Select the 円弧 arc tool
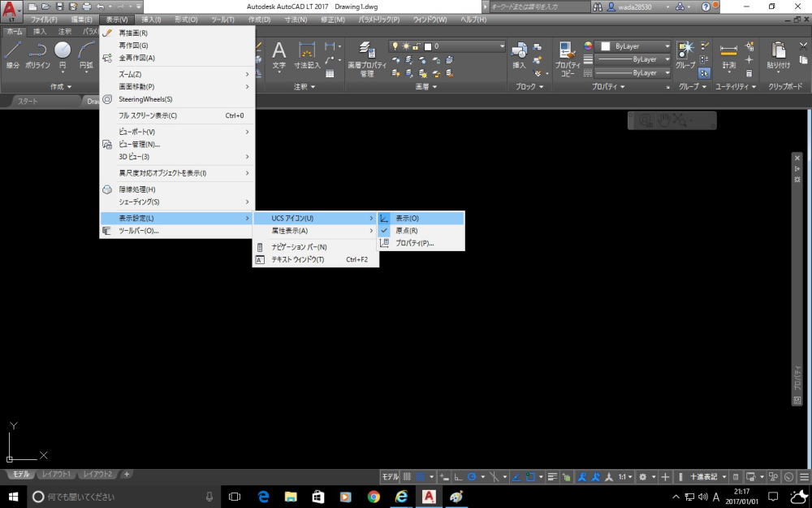 87,55
